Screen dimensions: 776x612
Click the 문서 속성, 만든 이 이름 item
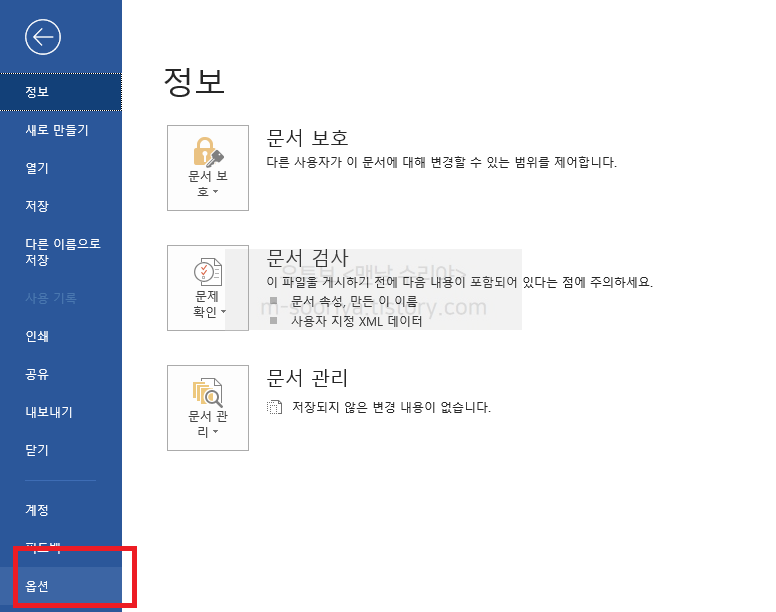tap(354, 301)
